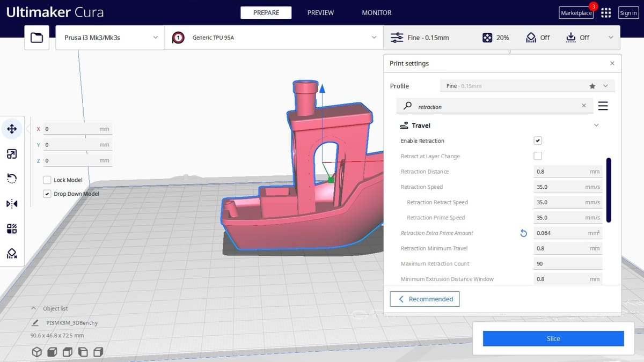Click the Retraction Distance value field
The width and height of the screenshot is (644, 362).
pos(568,172)
